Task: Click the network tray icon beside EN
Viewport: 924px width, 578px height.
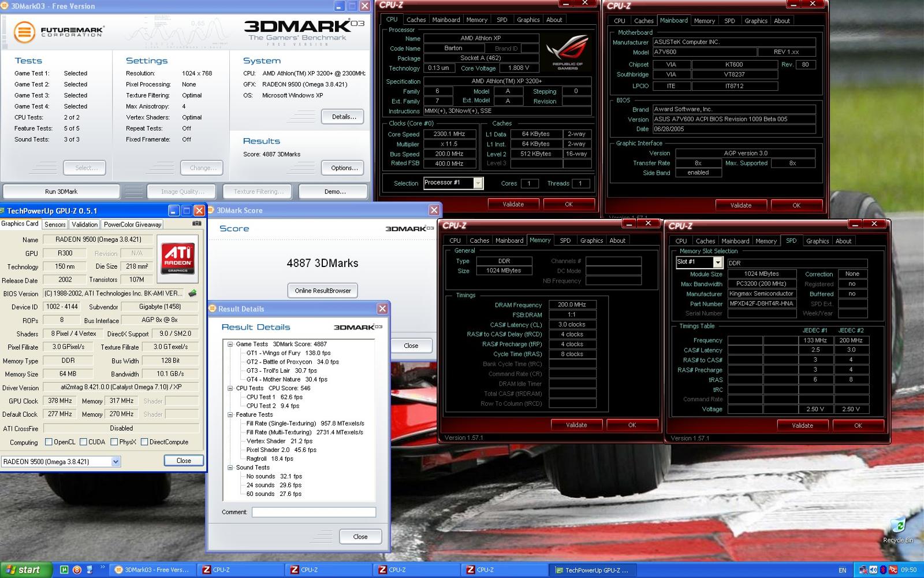Action: click(863, 570)
